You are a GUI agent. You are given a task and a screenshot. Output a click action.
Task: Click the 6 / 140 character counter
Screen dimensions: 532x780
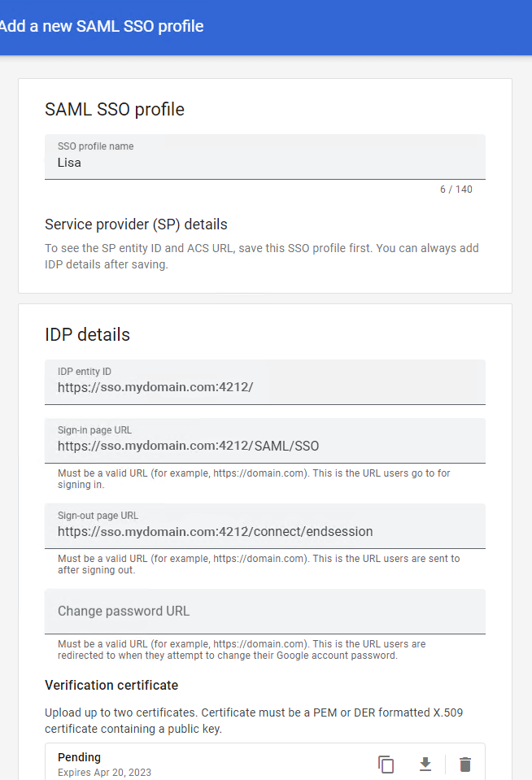(x=456, y=190)
